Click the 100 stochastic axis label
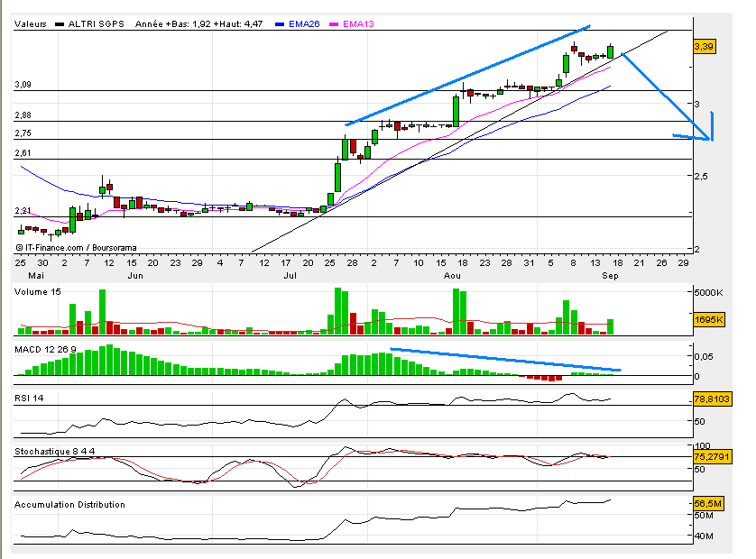Screen dimensions: 756x559 [x=703, y=445]
